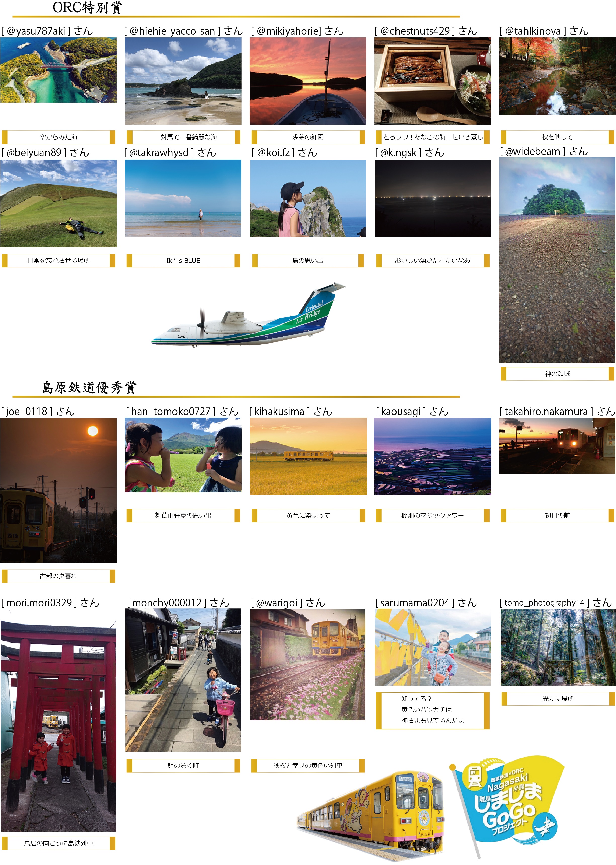The image size is (616, 865).
Task: Open the girl with bicycle photo by monchy000012
Action: [x=183, y=680]
